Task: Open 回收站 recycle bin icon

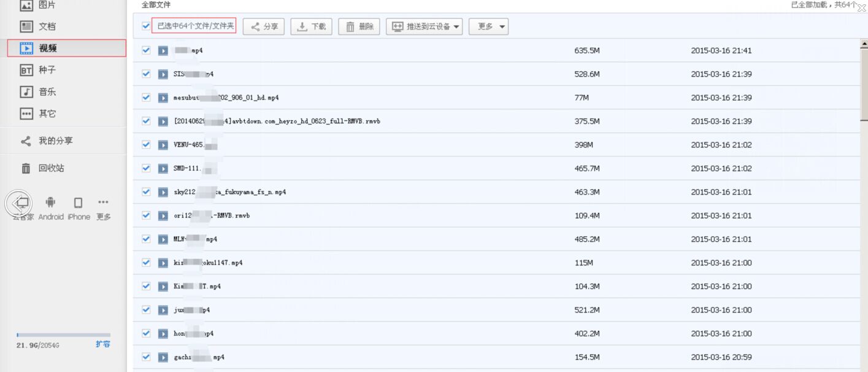Action: pyautogui.click(x=26, y=168)
